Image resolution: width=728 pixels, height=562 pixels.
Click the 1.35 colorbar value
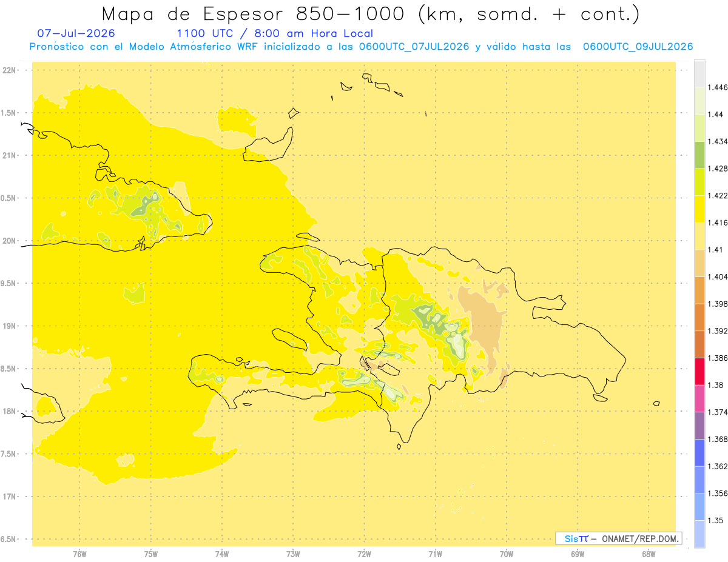716,521
